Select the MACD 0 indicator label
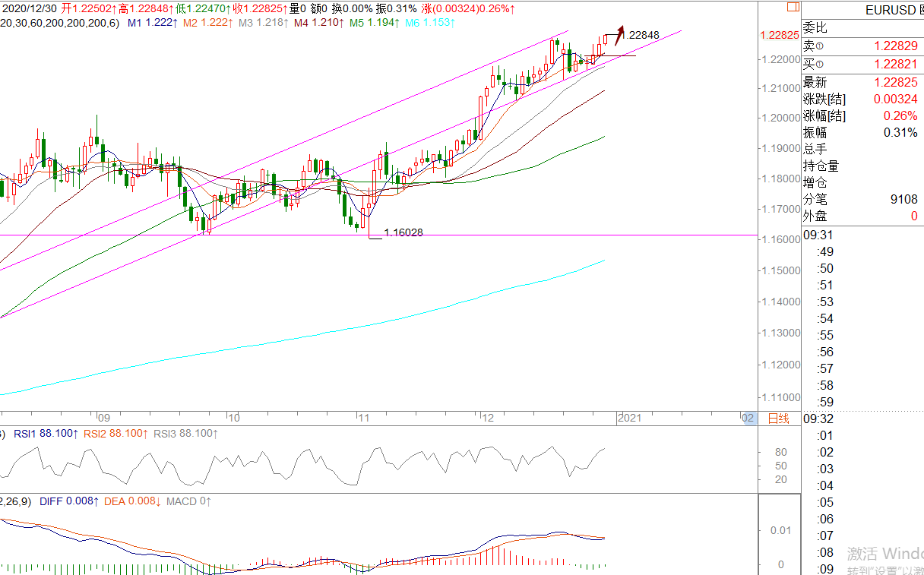This screenshot has width=924, height=575. click(x=189, y=501)
